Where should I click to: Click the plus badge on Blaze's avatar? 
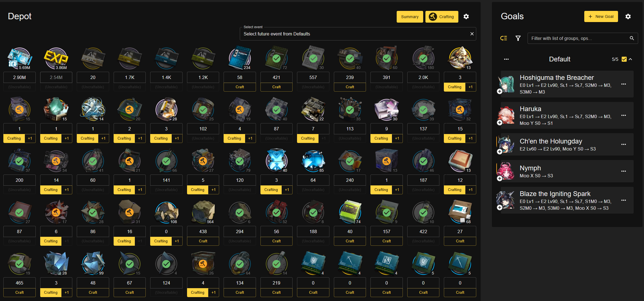click(500, 207)
